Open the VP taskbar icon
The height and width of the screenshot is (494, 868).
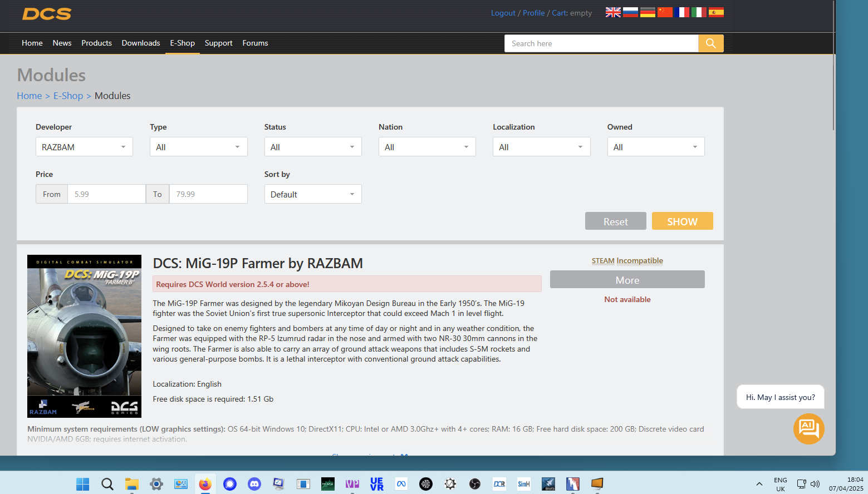(352, 484)
